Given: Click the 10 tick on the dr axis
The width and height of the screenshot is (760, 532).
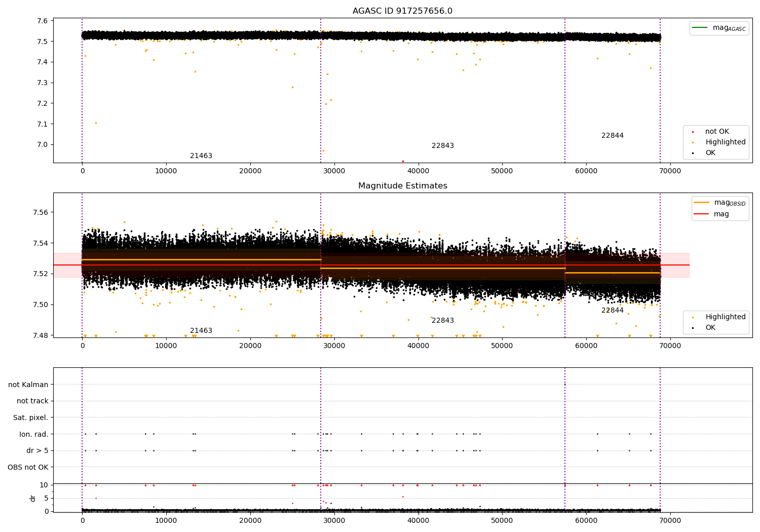Looking at the screenshot, I should (x=44, y=485).
